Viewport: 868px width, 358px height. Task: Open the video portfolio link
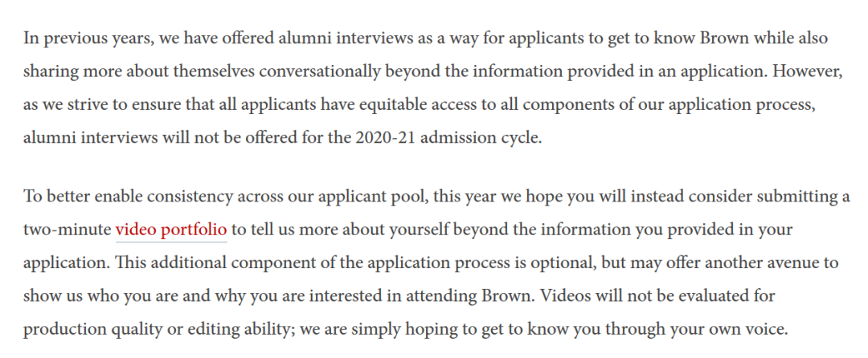pyautogui.click(x=171, y=230)
